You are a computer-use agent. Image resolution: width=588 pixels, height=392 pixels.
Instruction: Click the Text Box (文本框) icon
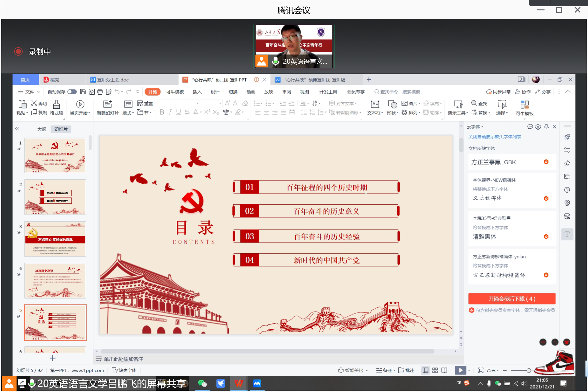(375, 104)
